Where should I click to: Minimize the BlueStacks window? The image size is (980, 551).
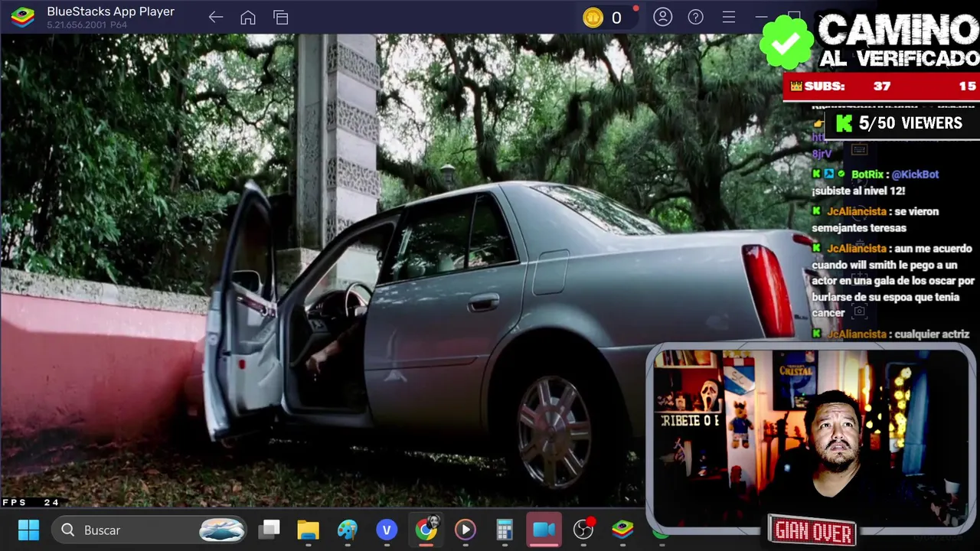pos(761,17)
